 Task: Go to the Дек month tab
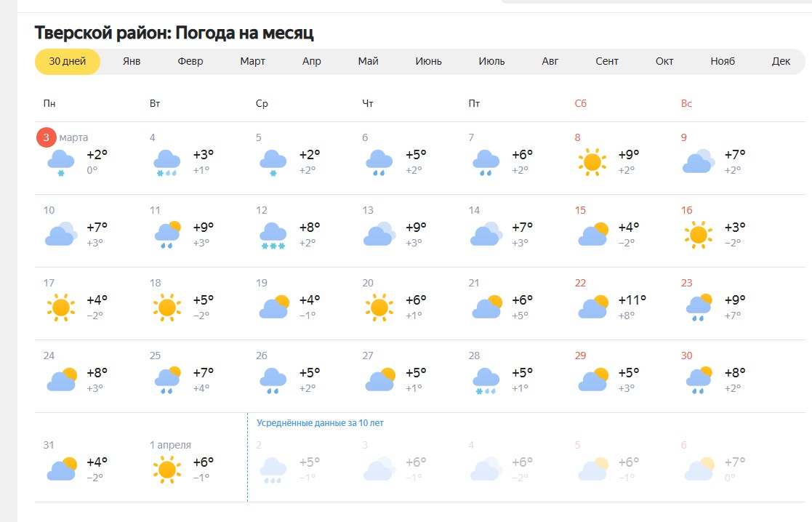click(x=781, y=61)
